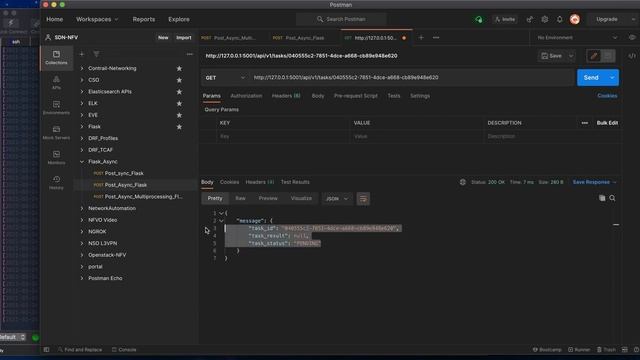The height and width of the screenshot is (360, 640).
Task: Toggle the wrap lines icon
Action: coord(363,199)
